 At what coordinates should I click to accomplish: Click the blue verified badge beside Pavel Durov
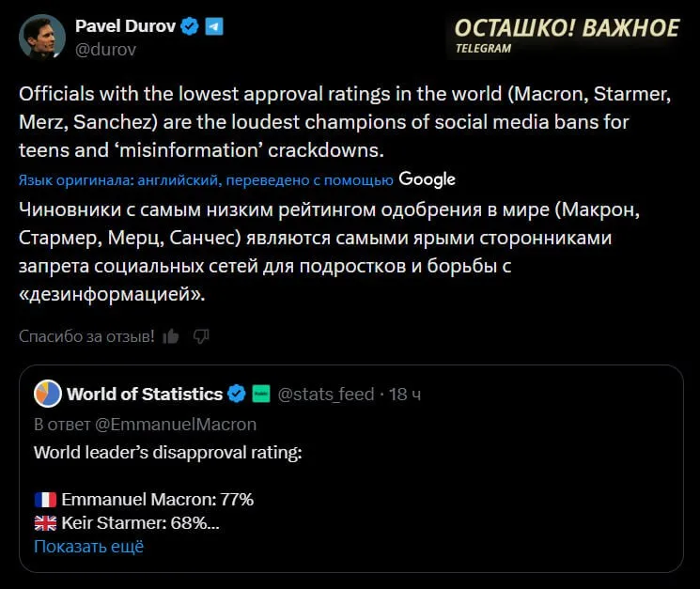[x=190, y=27]
